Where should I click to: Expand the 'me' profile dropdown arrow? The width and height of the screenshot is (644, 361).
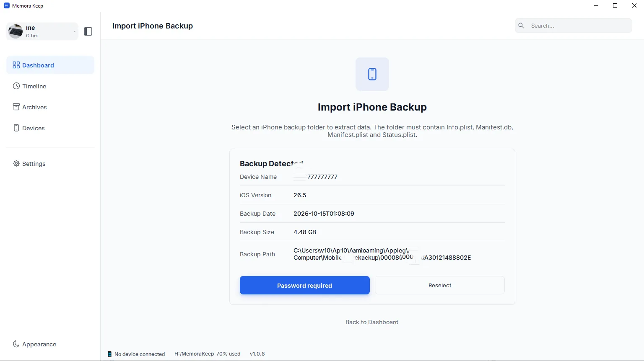[x=75, y=32]
